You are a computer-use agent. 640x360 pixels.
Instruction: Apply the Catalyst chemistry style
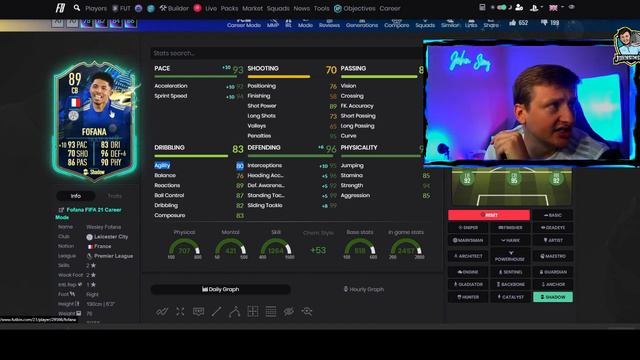point(510,297)
